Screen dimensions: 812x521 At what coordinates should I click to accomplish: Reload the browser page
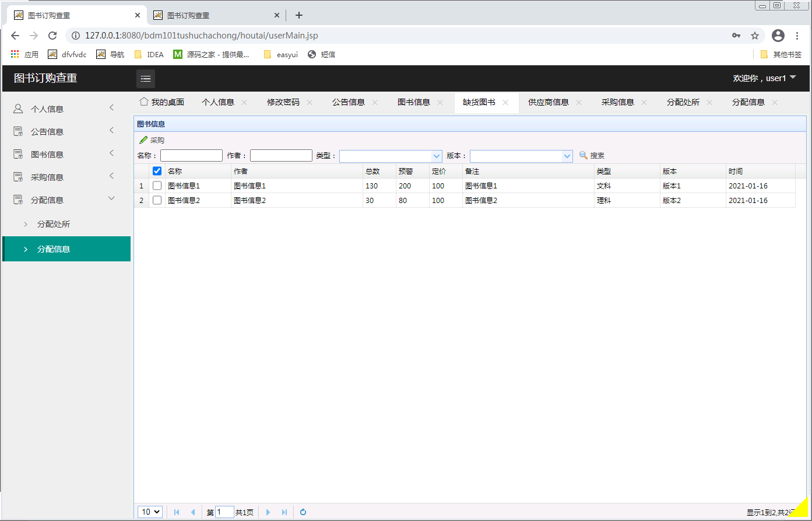pos(52,36)
